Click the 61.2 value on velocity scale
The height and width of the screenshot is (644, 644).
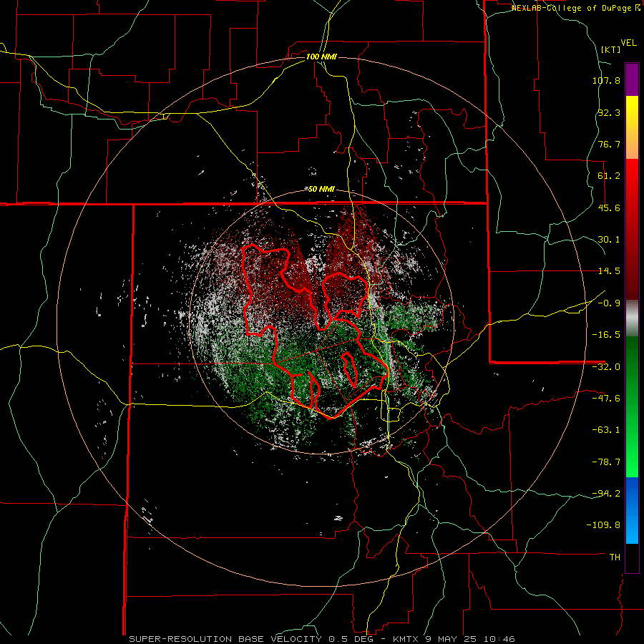(609, 176)
